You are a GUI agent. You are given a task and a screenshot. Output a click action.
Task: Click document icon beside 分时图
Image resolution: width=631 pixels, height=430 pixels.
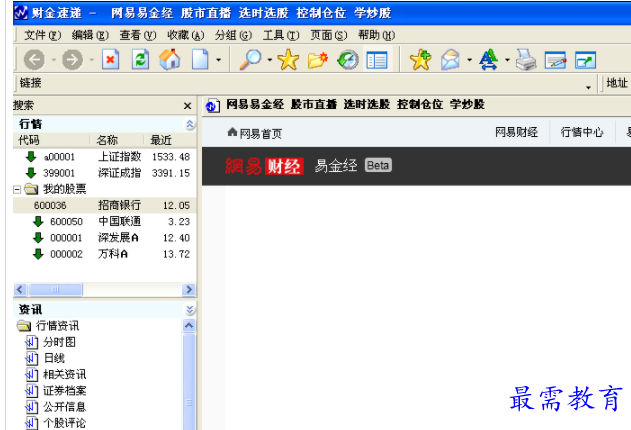point(31,342)
